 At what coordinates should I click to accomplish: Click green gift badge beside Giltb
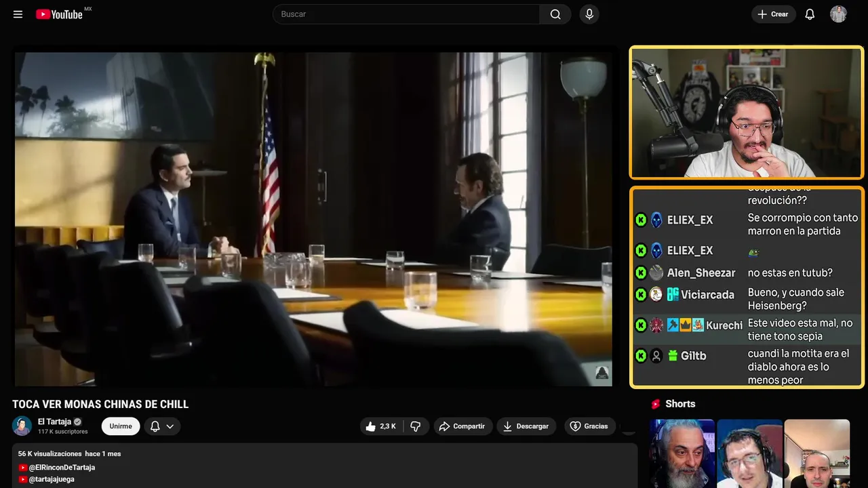(673, 356)
